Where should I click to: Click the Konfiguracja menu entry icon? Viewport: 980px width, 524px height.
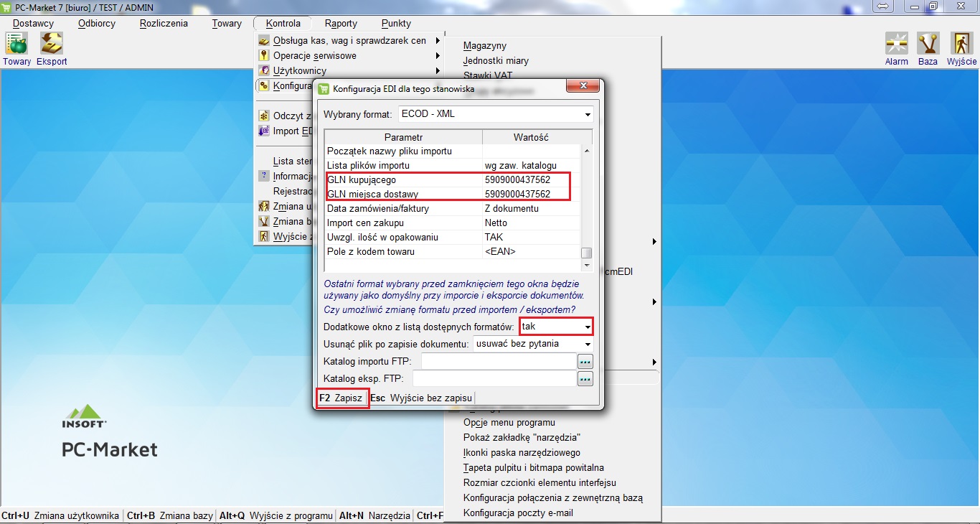[x=263, y=86]
